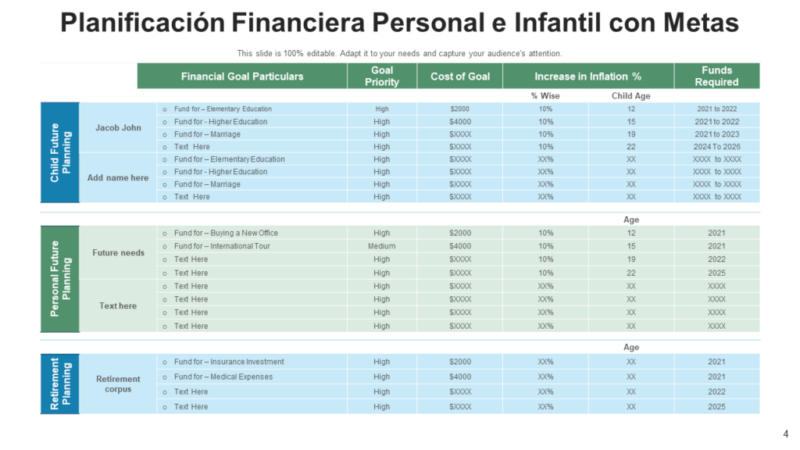The image size is (800, 450).
Task: Click the 'Child Future Planning' section label
Action: [x=60, y=152]
